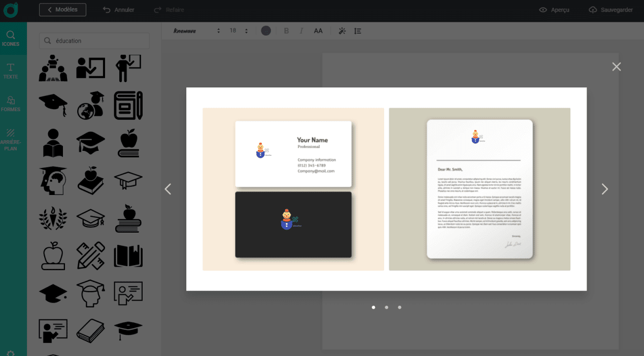
Task: Open the line spacing tool
Action: [358, 31]
